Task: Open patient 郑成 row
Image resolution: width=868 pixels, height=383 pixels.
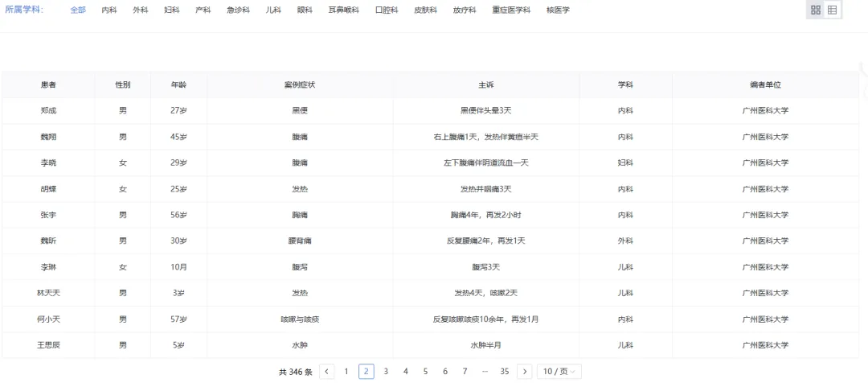Action: [430, 111]
